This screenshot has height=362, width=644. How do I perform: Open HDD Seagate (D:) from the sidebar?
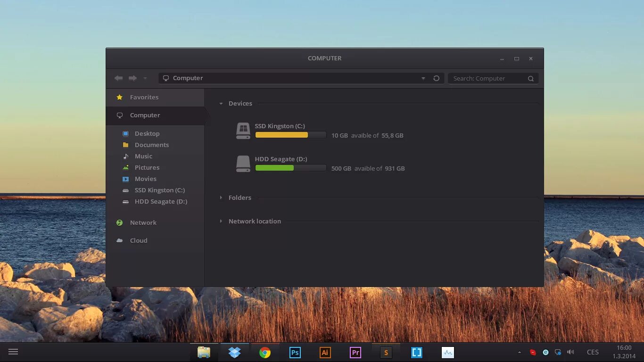click(161, 201)
